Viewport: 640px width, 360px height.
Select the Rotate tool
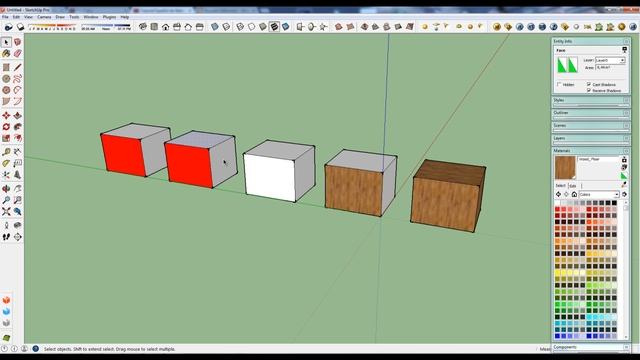click(x=6, y=127)
